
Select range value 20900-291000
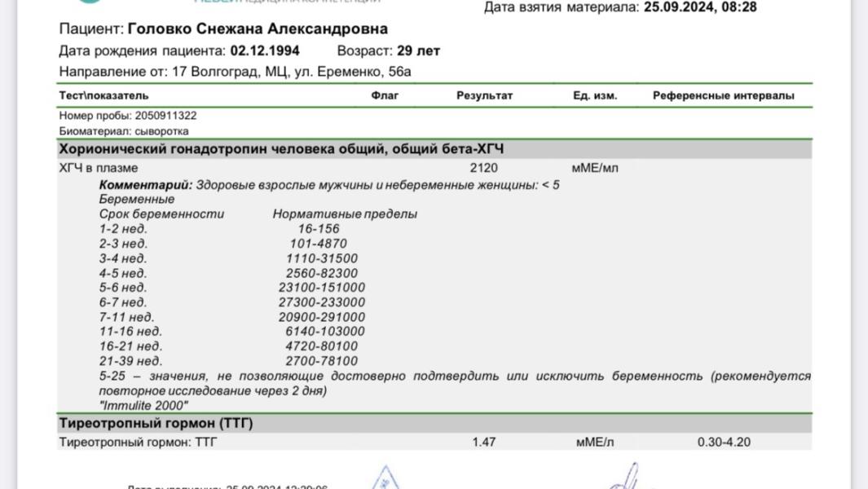coord(322,317)
